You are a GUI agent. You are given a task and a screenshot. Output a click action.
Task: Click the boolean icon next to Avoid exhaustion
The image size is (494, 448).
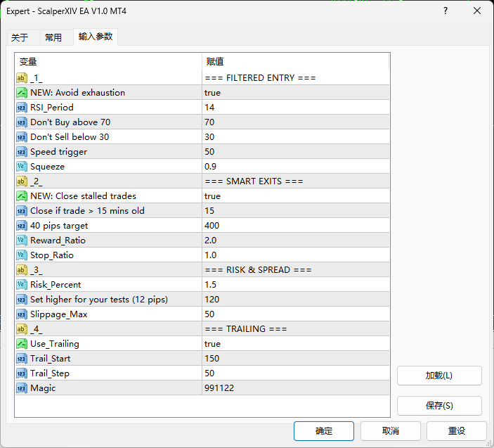click(22, 92)
